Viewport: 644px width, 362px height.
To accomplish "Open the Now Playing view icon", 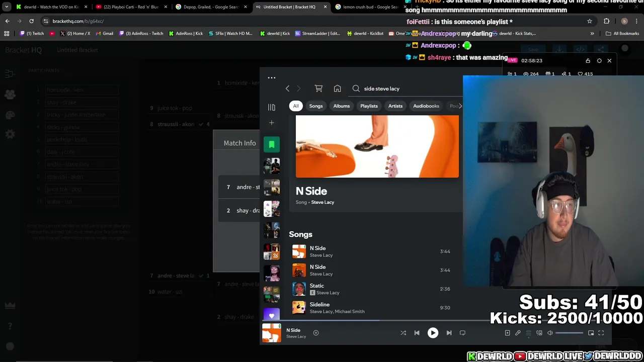I will point(507,333).
